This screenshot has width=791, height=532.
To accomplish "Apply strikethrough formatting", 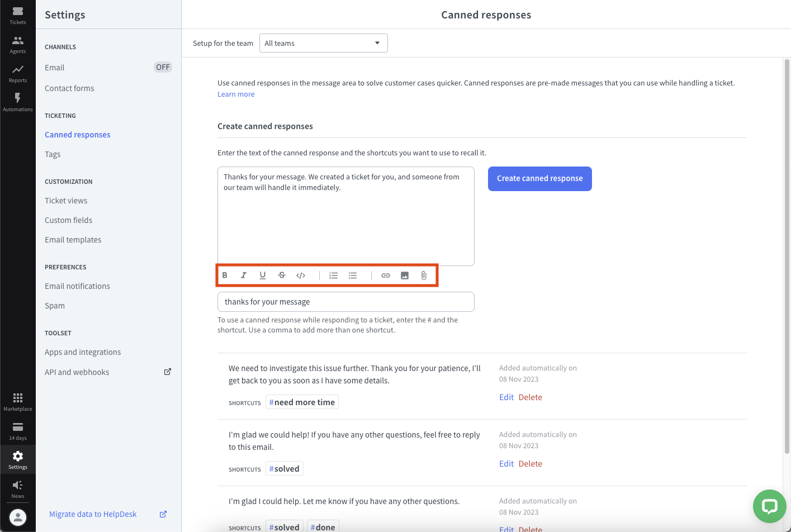I will coord(282,275).
